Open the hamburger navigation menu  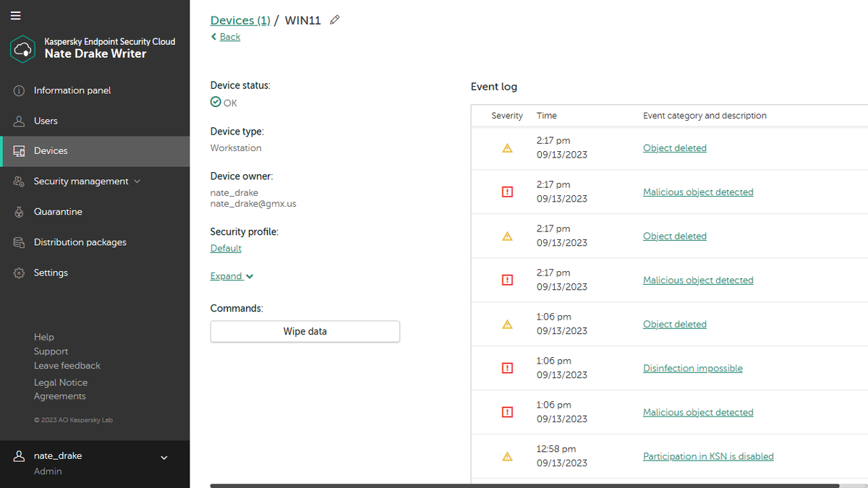(15, 14)
